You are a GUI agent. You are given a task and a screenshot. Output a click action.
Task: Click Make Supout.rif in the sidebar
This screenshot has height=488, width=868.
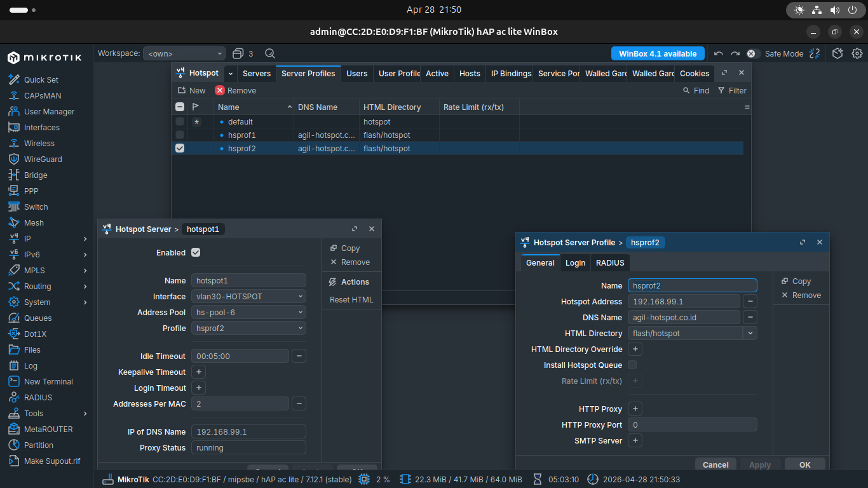point(52,461)
